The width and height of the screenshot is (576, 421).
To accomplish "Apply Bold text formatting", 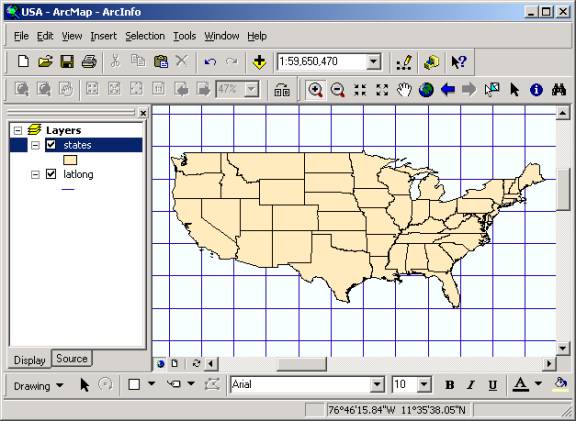I will (x=449, y=385).
